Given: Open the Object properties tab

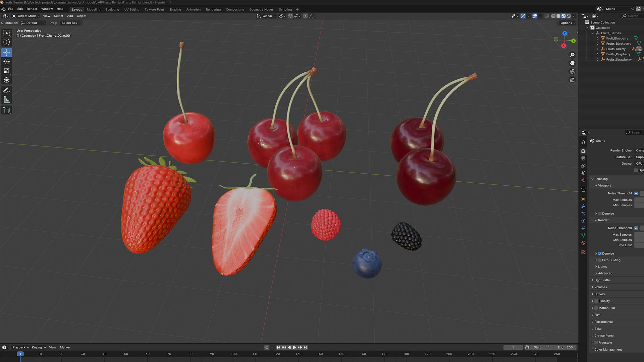Looking at the screenshot, I should [583, 199].
